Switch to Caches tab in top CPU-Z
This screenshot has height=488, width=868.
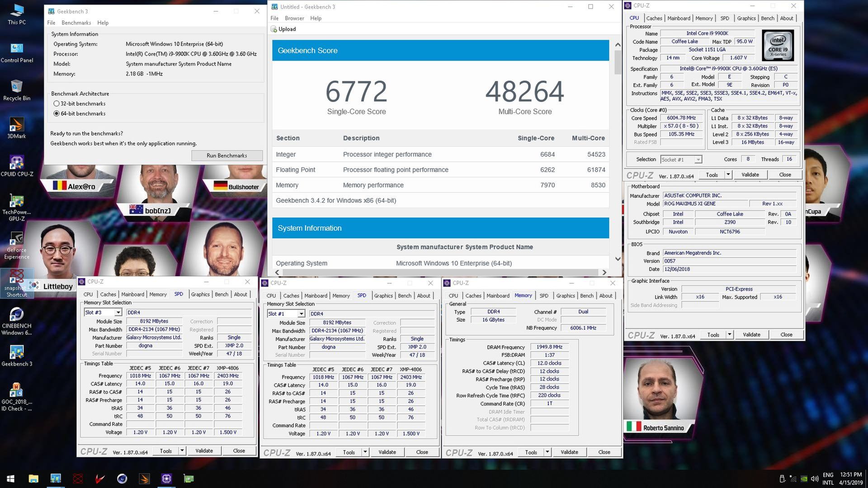point(654,18)
